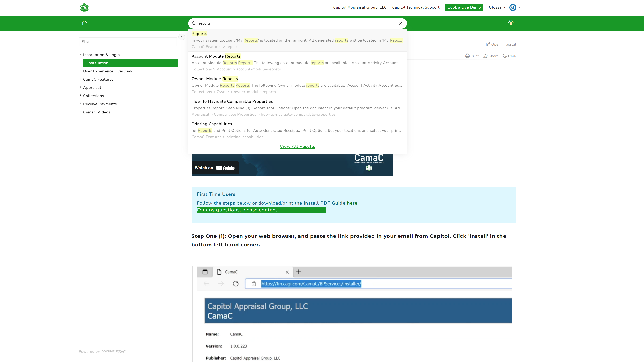Share this article
Image resolution: width=644 pixels, height=362 pixels.
coord(491,56)
